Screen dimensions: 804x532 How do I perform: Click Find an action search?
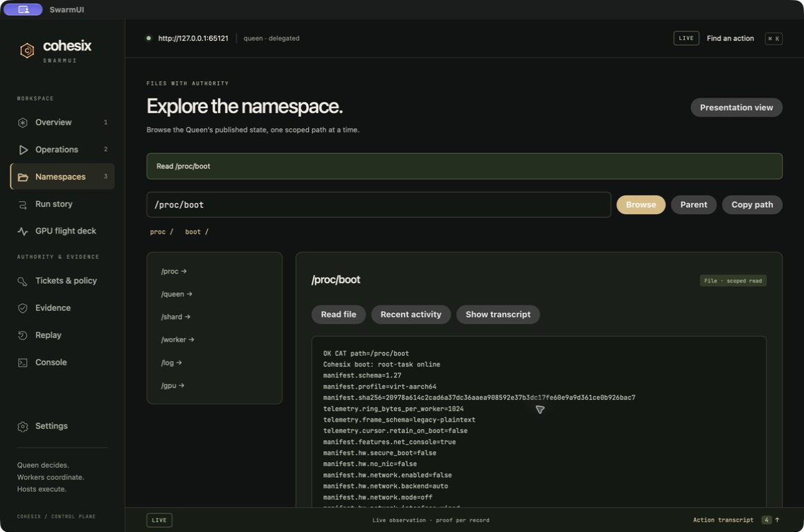(730, 39)
